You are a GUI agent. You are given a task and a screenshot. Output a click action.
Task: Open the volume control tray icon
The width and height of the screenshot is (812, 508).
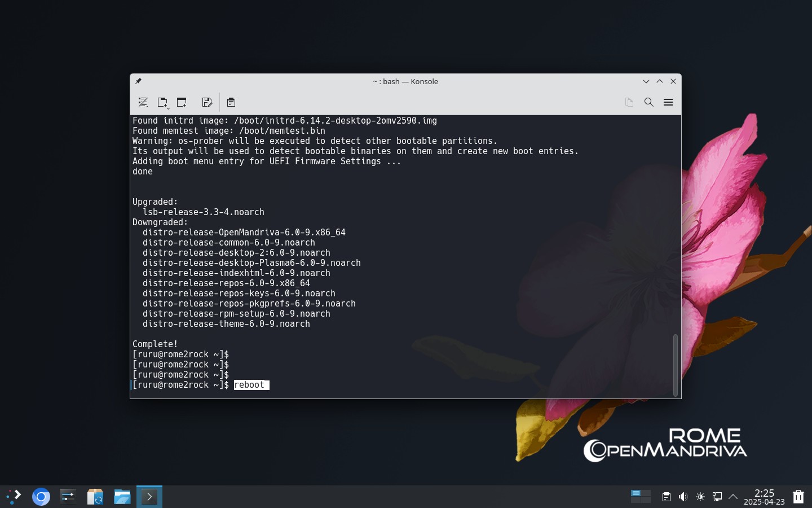coord(683,497)
